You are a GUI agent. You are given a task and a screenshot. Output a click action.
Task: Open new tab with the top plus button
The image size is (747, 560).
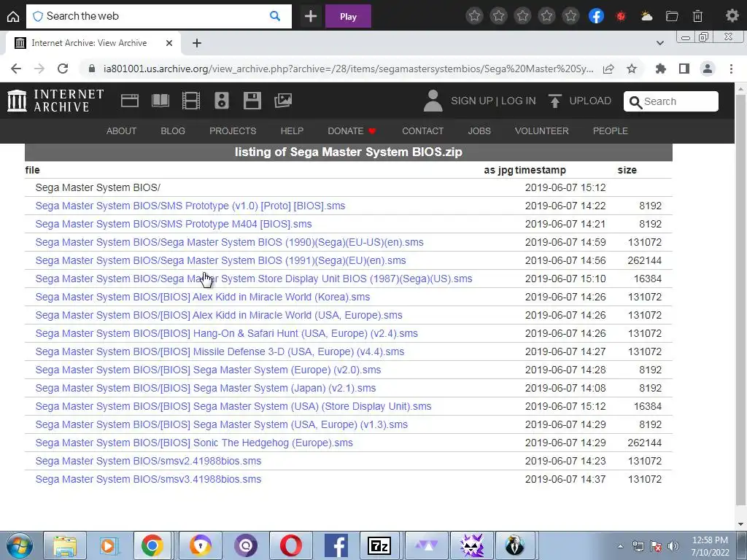click(x=311, y=17)
